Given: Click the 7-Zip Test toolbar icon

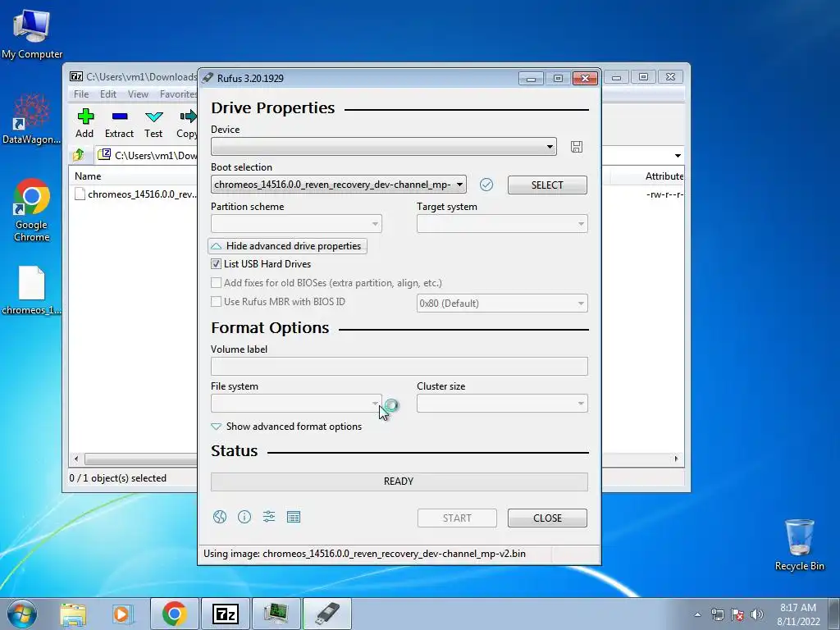Looking at the screenshot, I should (x=153, y=124).
